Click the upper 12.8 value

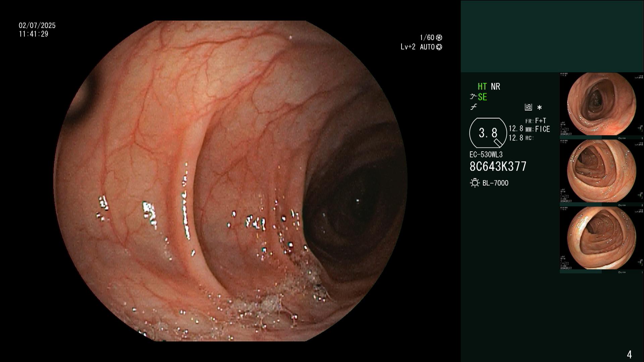coord(516,129)
